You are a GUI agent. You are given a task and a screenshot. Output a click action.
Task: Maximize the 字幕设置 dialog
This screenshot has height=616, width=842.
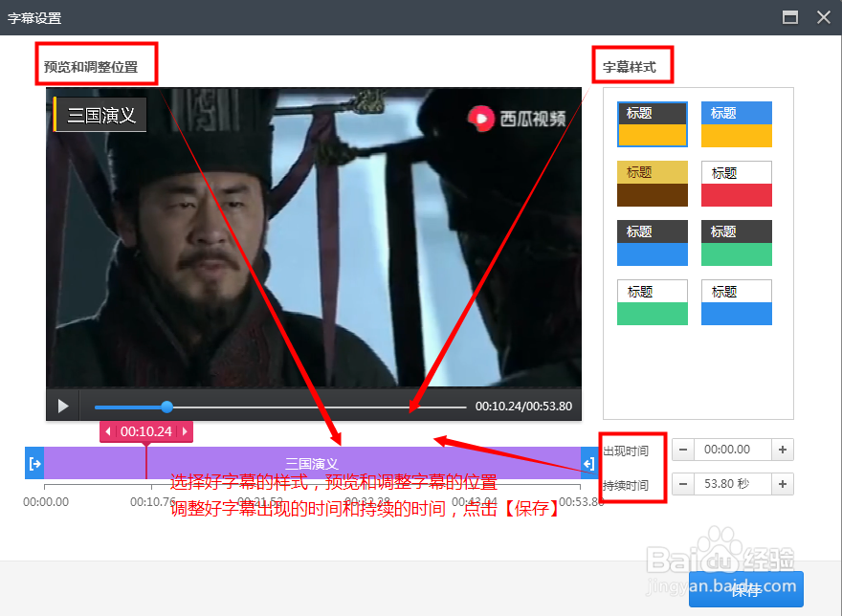tap(790, 17)
